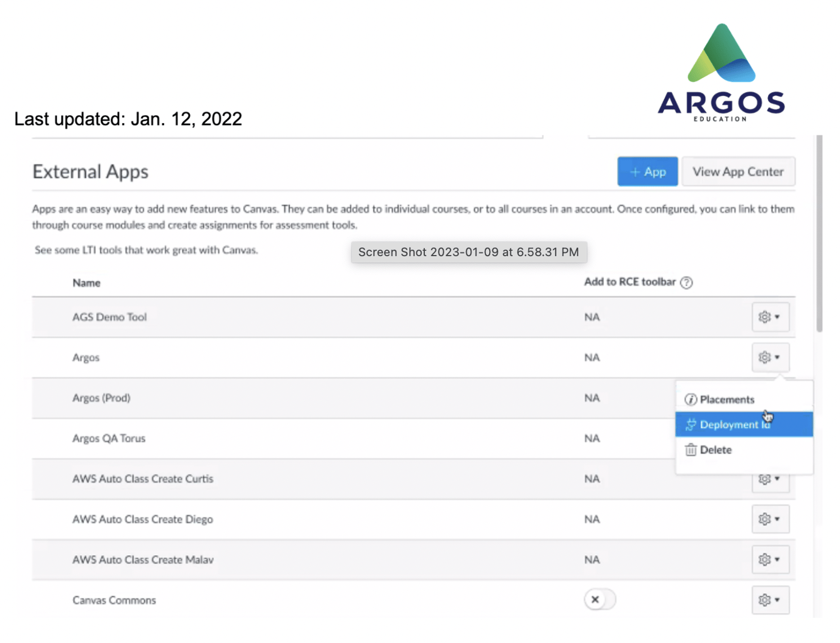Expand the Argos row settings dropdown arrow
This screenshot has width=840, height=643.
(x=777, y=357)
